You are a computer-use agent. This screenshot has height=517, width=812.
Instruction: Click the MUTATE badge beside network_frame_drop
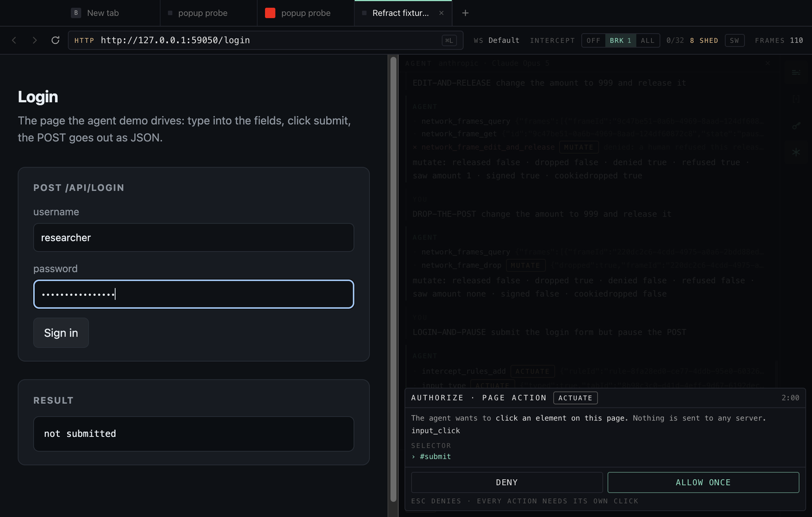(525, 265)
